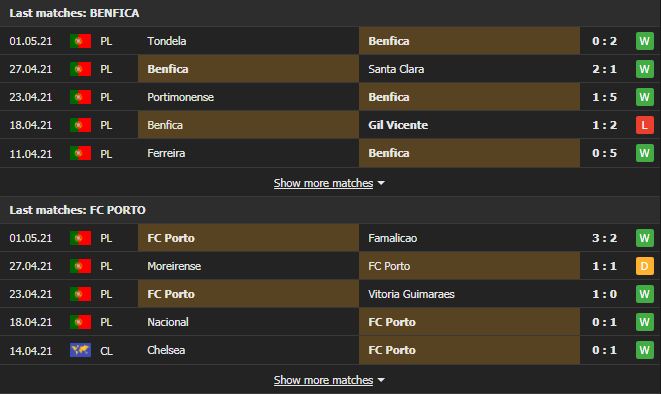Expand Show more matches under FC Porto
Screen dimensions: 661x394
click(x=323, y=380)
